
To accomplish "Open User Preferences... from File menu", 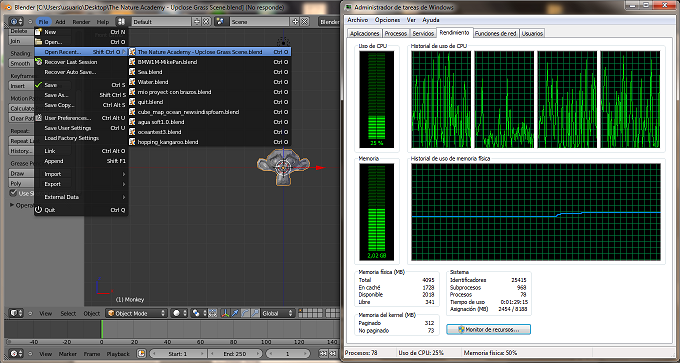I will (x=81, y=118).
